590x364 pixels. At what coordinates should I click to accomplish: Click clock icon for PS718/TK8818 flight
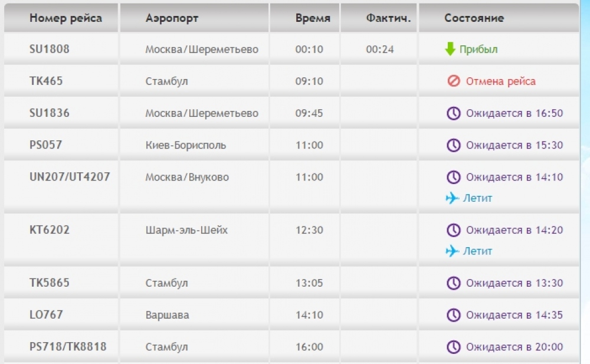pos(453,347)
